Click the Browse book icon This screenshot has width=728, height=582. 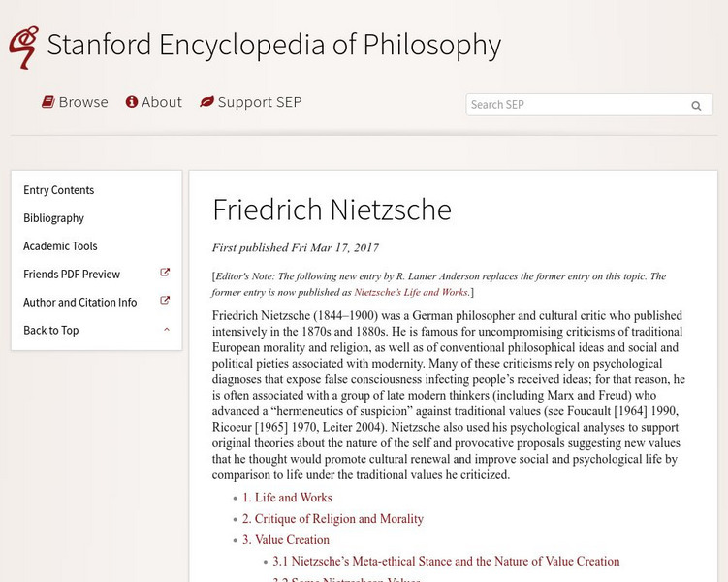[x=47, y=102]
